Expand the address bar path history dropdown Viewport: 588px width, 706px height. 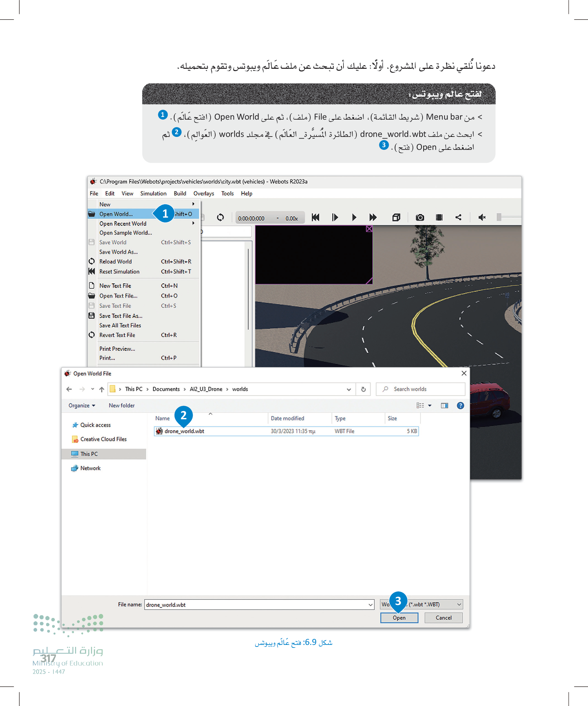pyautogui.click(x=348, y=389)
